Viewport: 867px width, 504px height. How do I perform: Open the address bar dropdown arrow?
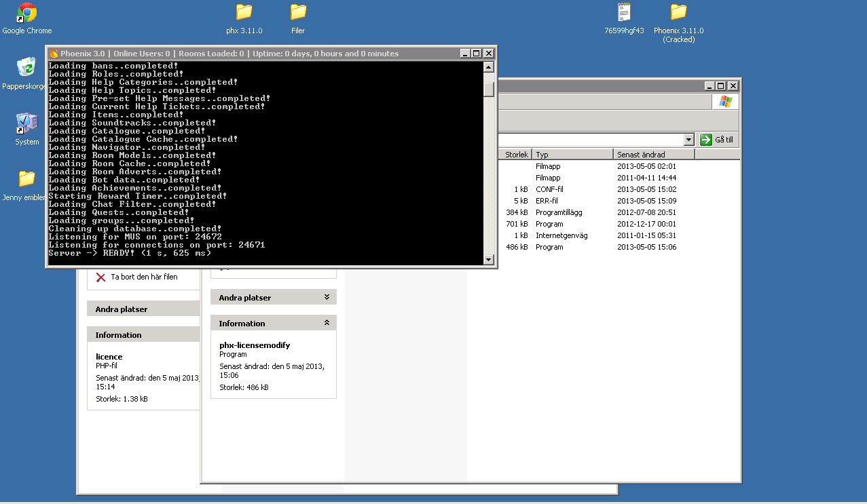[689, 139]
